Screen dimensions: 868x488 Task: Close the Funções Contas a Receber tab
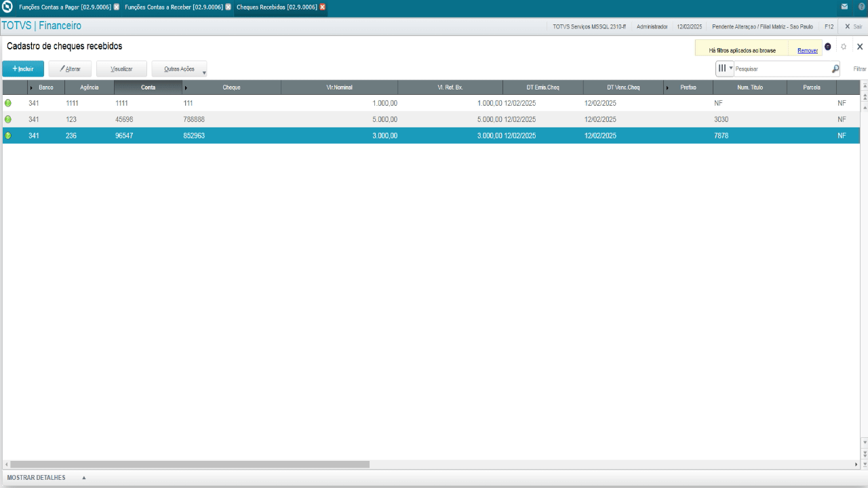(228, 7)
